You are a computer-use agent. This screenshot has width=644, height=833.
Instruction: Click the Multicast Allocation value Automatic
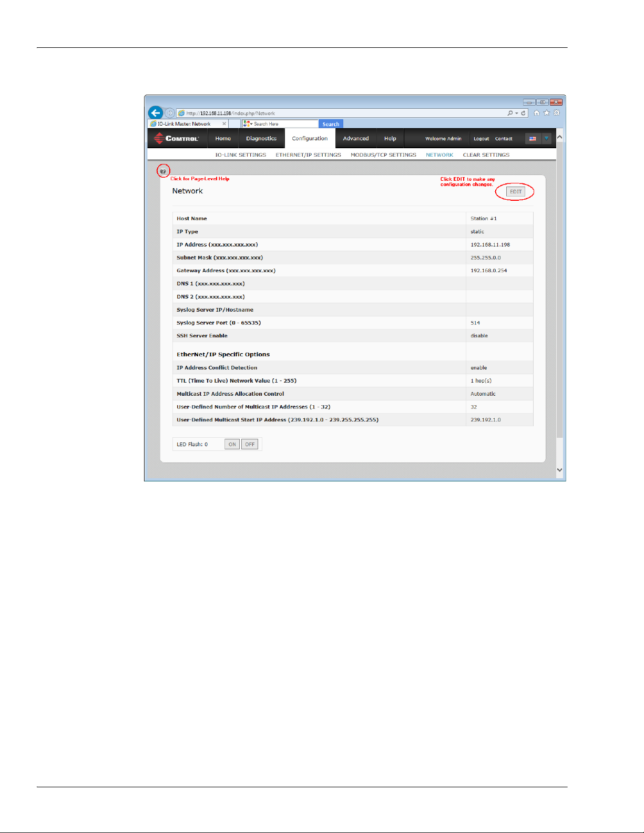click(x=483, y=394)
